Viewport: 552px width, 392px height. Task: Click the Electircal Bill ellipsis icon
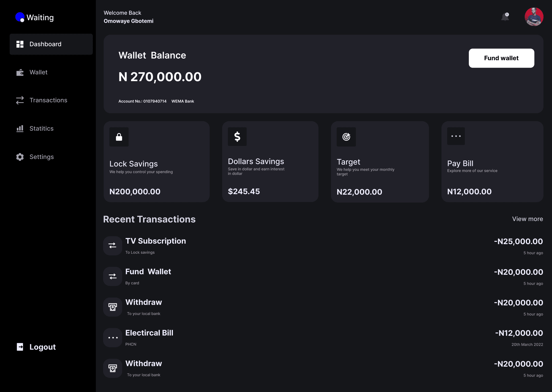coord(113,338)
